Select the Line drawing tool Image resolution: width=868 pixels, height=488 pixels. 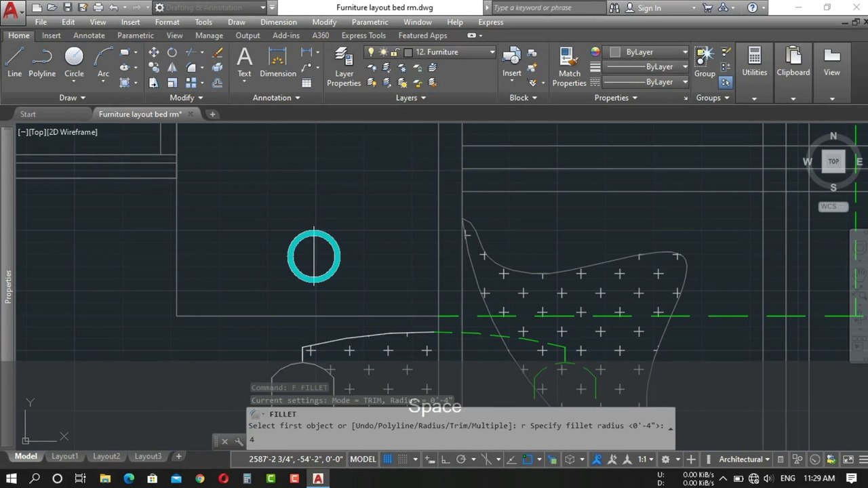14,62
